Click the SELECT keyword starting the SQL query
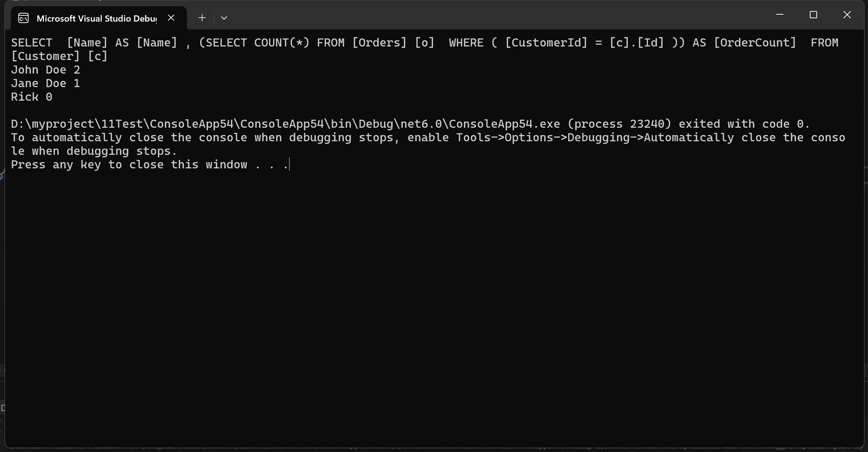This screenshot has height=452, width=868. pyautogui.click(x=32, y=42)
